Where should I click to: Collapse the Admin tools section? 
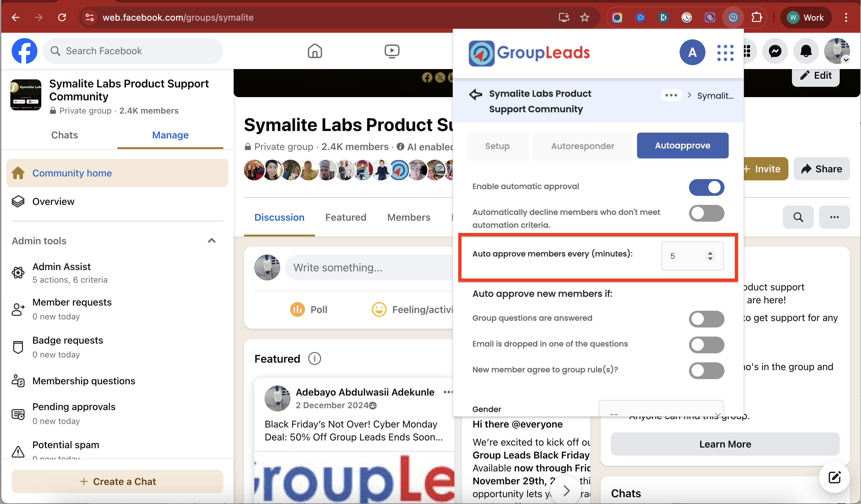[211, 241]
